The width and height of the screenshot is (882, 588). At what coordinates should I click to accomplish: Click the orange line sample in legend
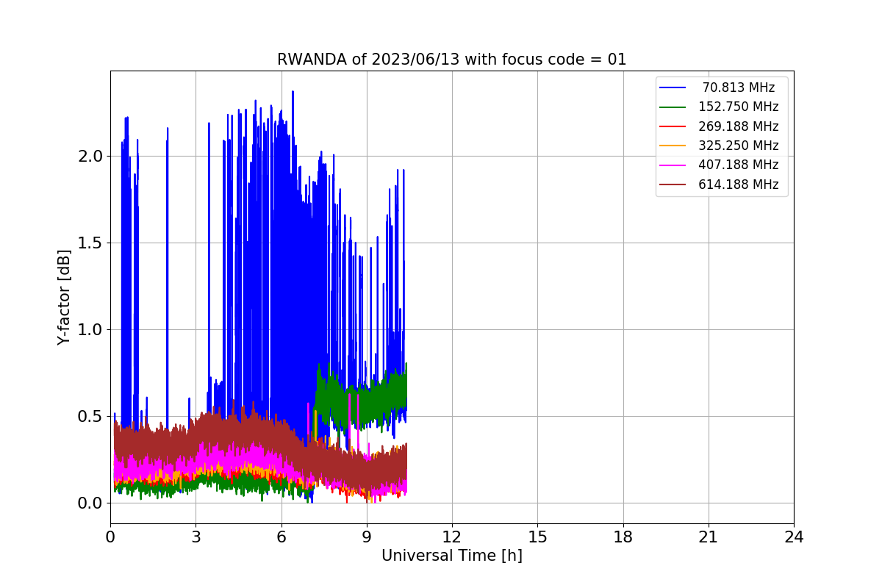click(x=673, y=146)
